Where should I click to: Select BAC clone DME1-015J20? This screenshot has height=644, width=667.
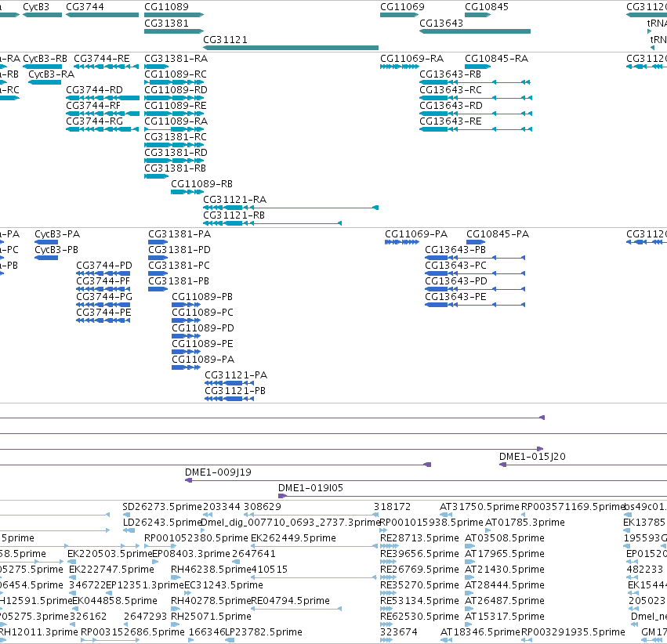(532, 457)
